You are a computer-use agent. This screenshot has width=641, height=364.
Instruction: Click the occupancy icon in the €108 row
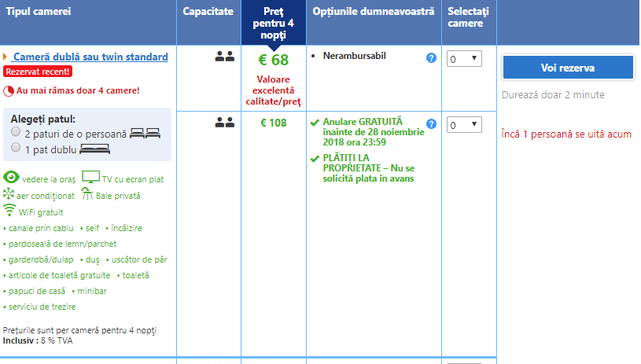coord(225,123)
